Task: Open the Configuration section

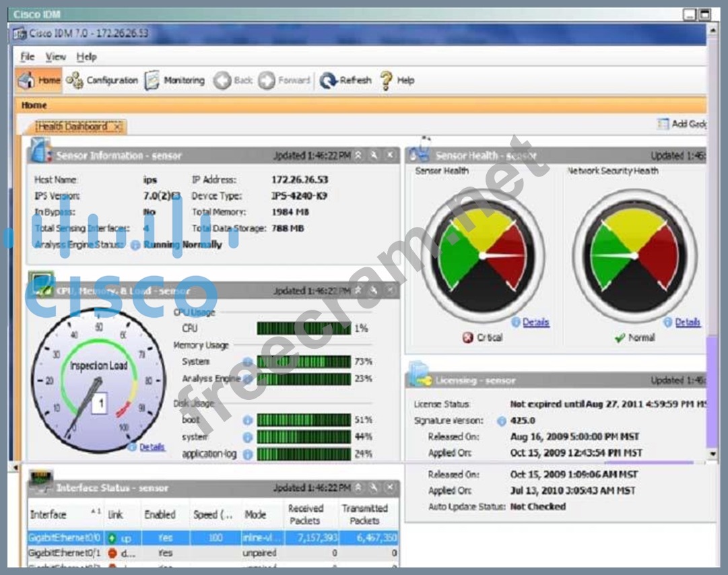Action: [x=102, y=80]
